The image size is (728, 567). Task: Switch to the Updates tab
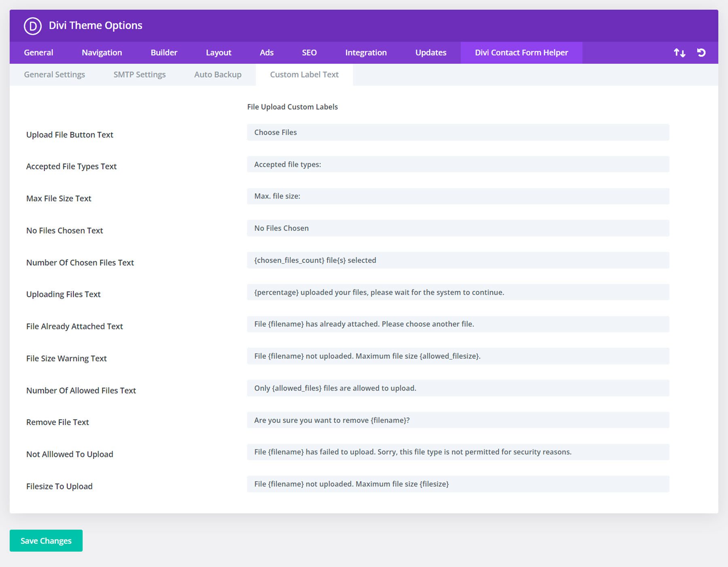pos(430,52)
